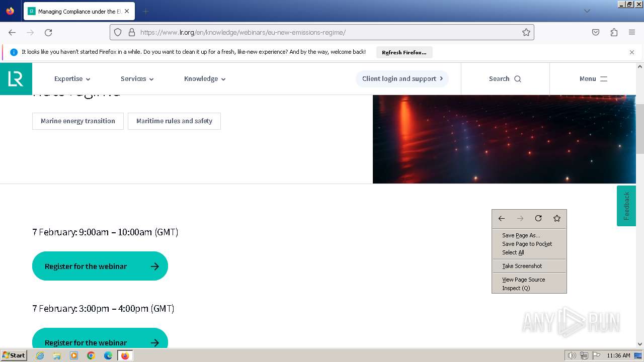The image size is (644, 362).
Task: Click the scrollbar down arrow
Action: (640, 344)
